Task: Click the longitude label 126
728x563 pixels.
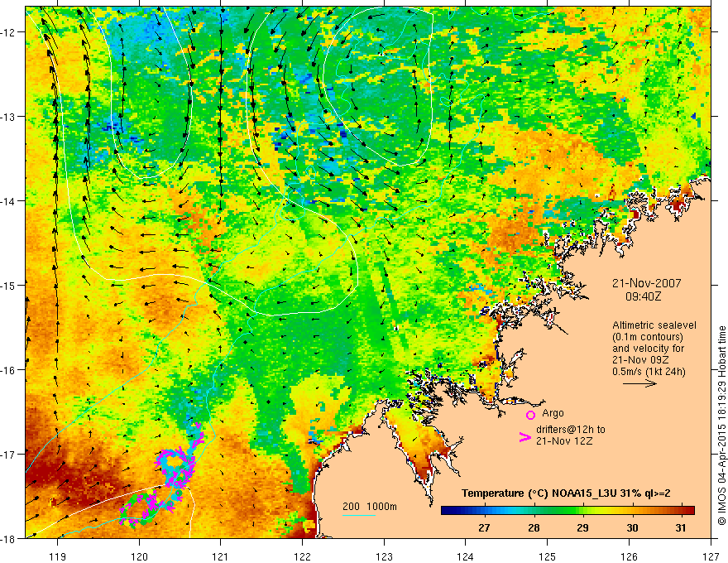Action: (629, 556)
